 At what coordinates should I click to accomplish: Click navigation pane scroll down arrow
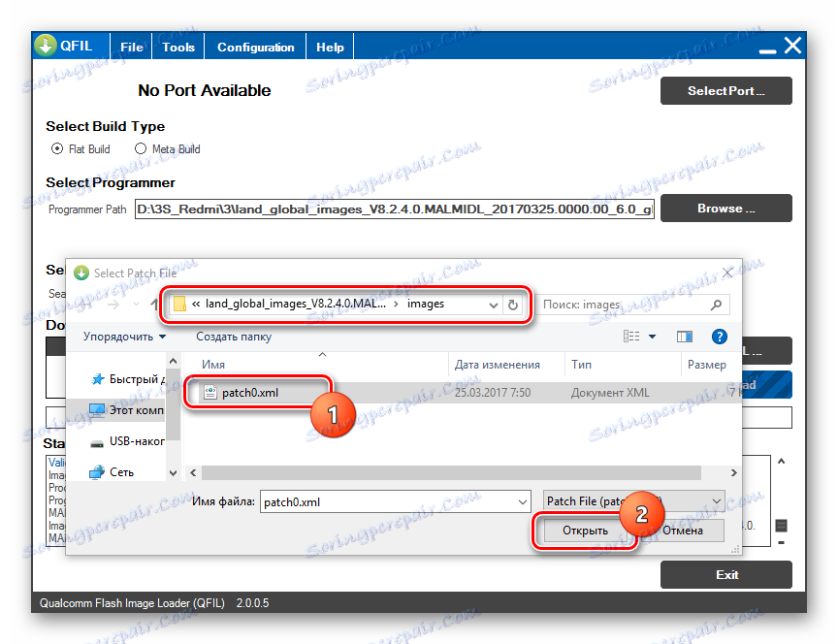(174, 473)
